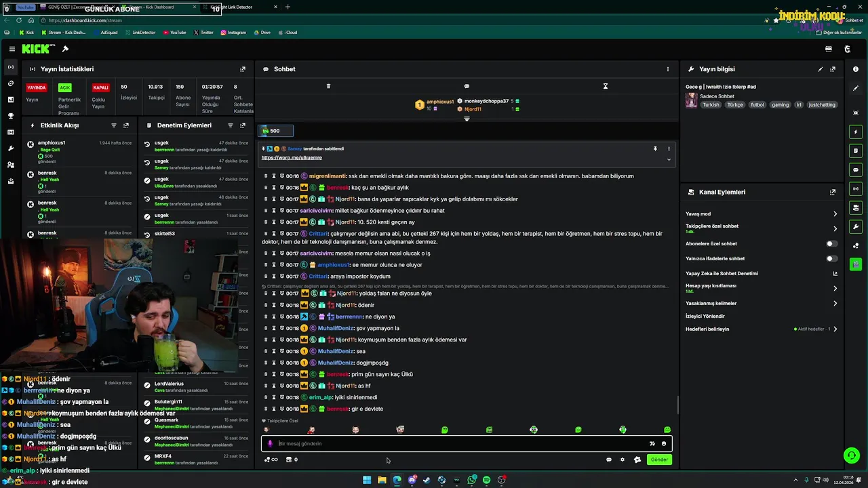Image resolution: width=868 pixels, height=488 pixels.
Task: Click the 500 kicks gift banner
Action: [276, 131]
